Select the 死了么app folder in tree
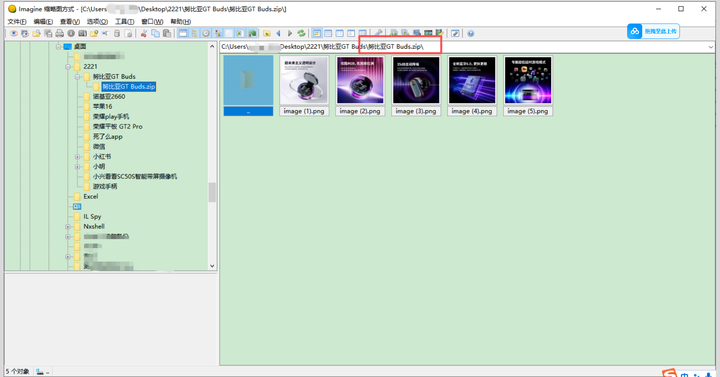Screen dimensions: 720x377 107,136
